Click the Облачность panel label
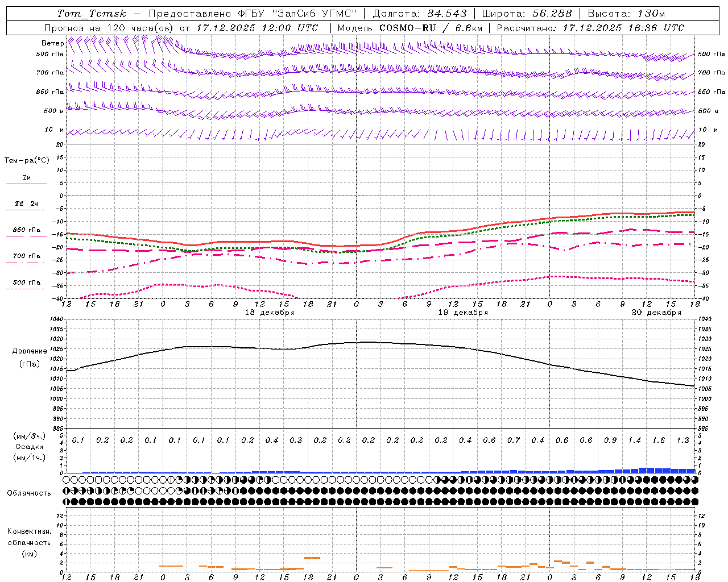Image resolution: width=728 pixels, height=582 pixels. tap(29, 493)
